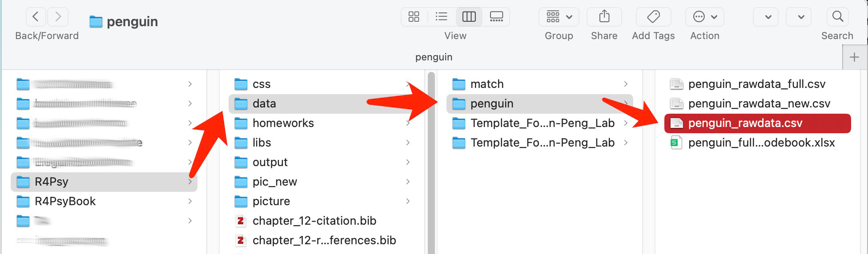Open the Group dropdown
The height and width of the screenshot is (254, 868).
coord(559,17)
